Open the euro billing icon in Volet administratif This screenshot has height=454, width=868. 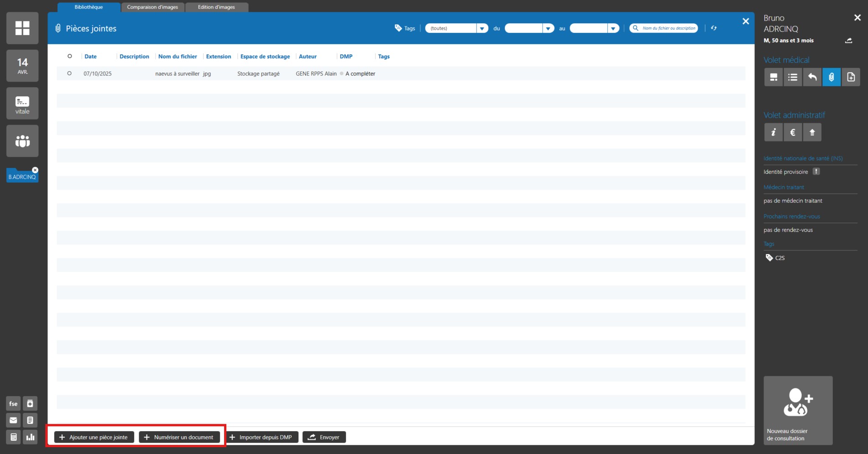[793, 132]
